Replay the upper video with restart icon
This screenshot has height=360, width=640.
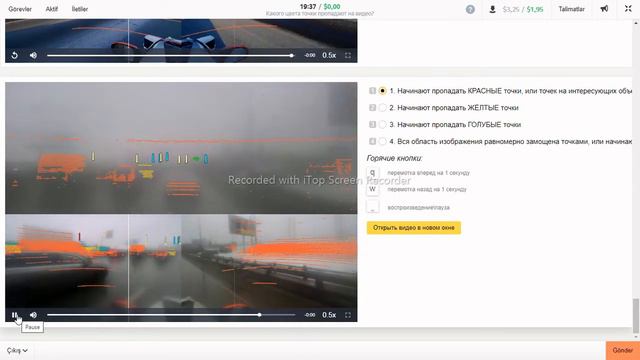15,55
